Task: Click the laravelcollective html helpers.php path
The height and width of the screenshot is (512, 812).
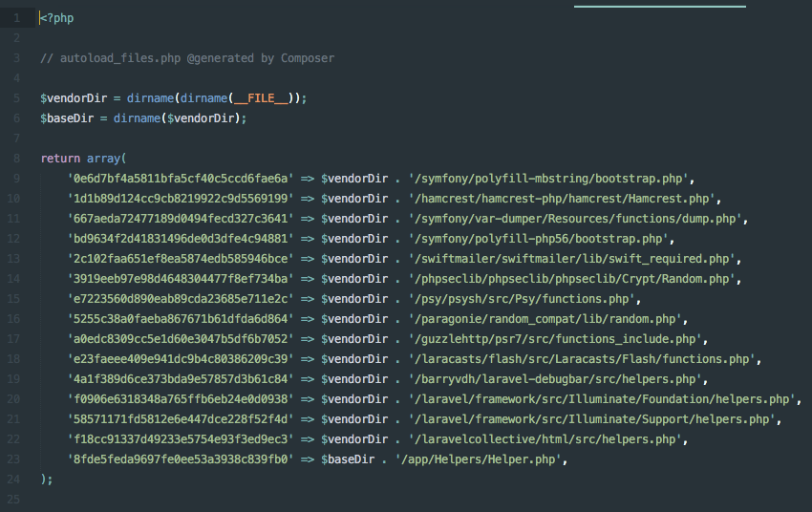Action: (x=545, y=439)
